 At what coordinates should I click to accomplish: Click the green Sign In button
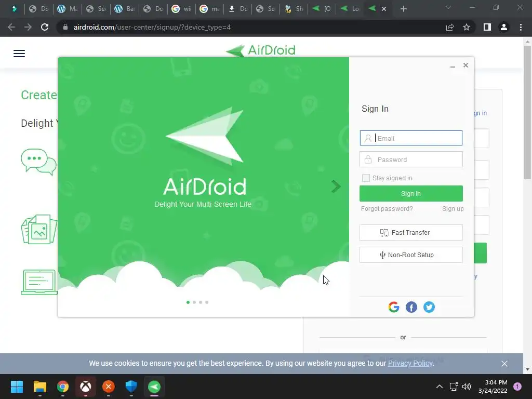(411, 193)
